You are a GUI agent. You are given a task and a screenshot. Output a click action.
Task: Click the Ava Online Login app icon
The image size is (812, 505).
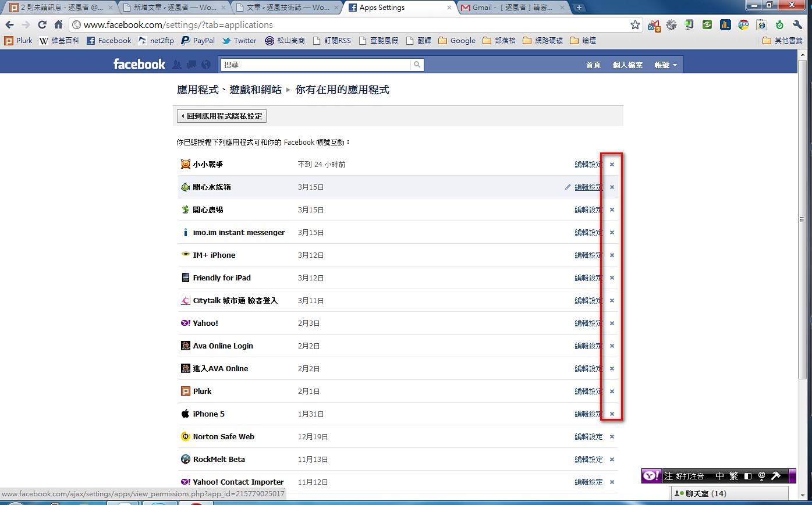click(x=185, y=346)
